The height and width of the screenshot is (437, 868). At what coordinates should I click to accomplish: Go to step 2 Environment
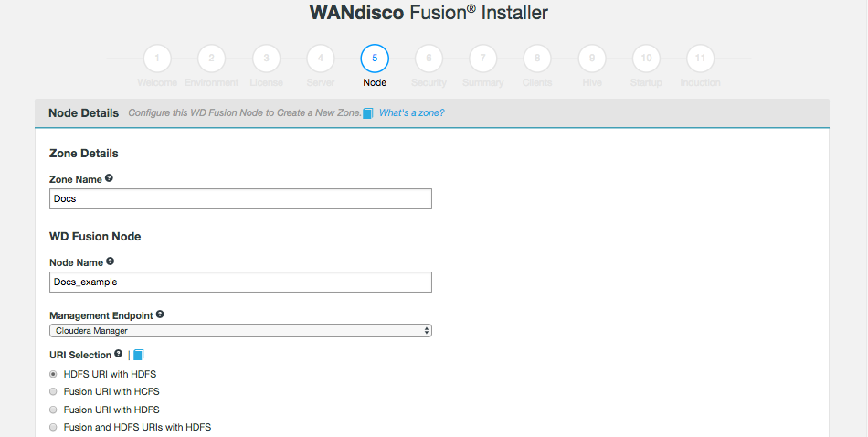coord(211,59)
